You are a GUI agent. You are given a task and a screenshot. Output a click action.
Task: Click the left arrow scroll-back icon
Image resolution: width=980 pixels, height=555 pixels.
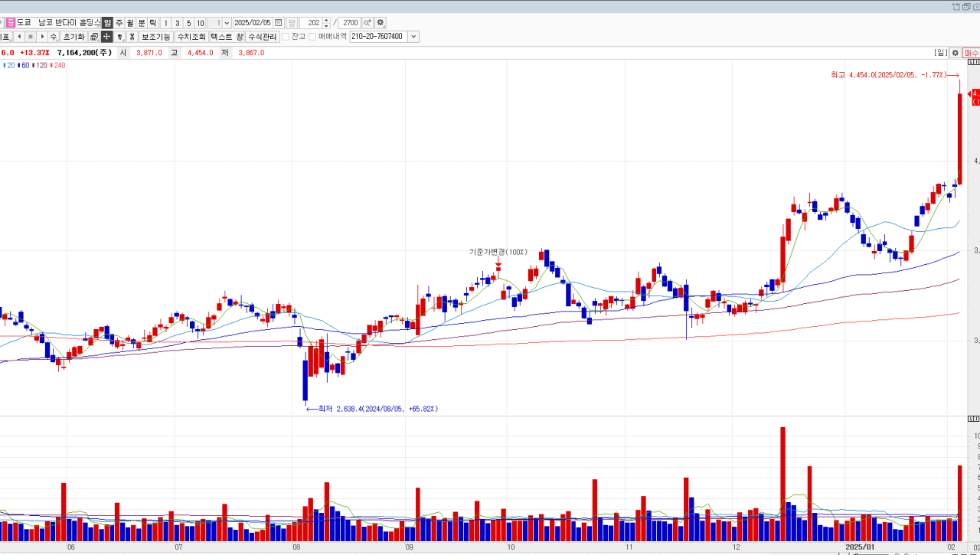pyautogui.click(x=19, y=37)
